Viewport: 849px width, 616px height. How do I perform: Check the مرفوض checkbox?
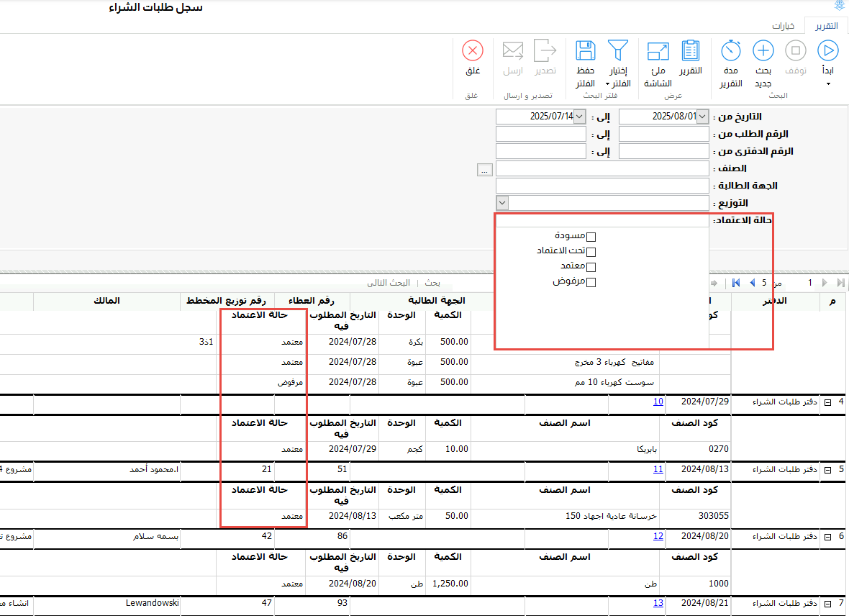coord(591,282)
